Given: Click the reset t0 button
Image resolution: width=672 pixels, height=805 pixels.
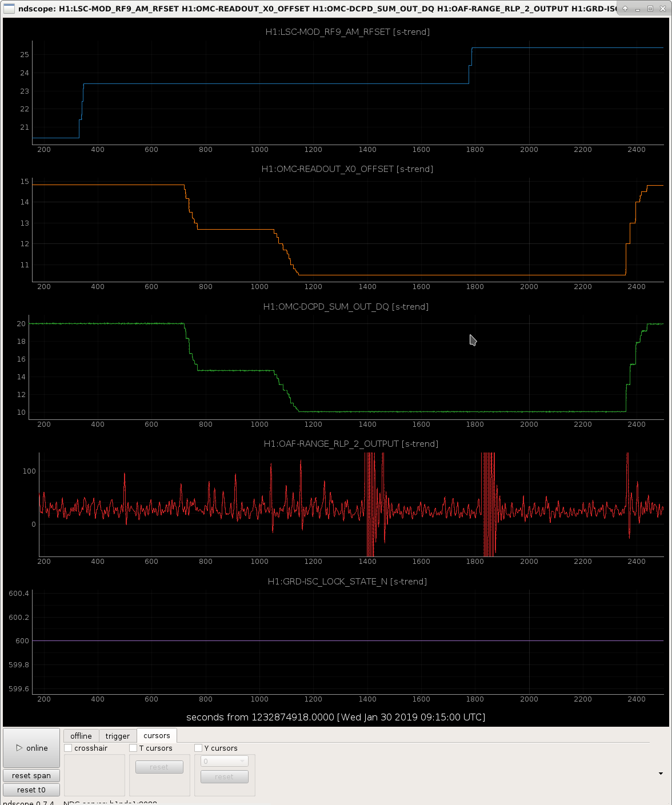Looking at the screenshot, I should click(x=31, y=790).
